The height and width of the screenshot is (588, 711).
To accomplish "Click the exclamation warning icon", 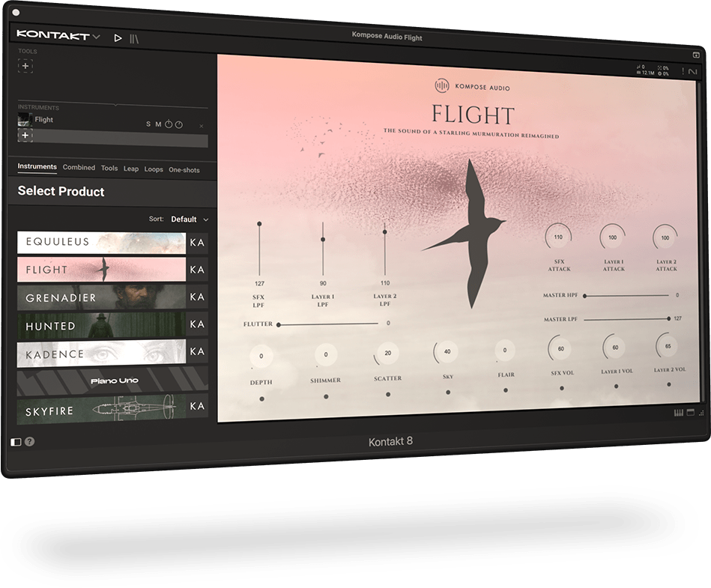I will pos(683,71).
